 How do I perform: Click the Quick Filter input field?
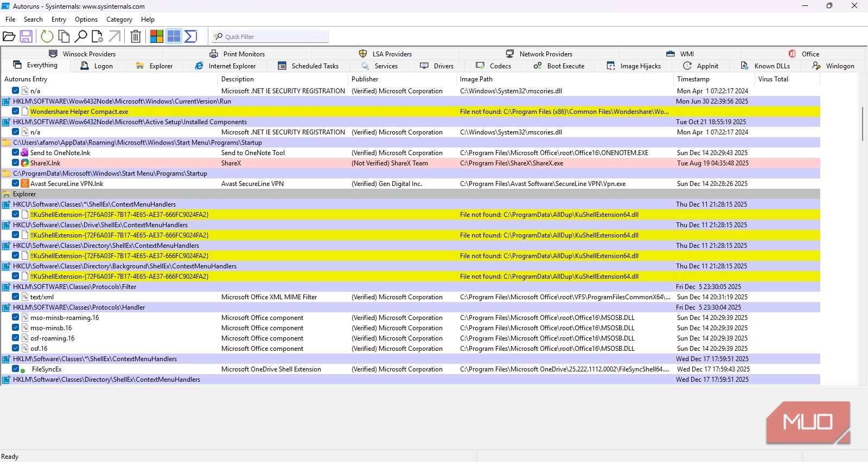click(x=270, y=36)
